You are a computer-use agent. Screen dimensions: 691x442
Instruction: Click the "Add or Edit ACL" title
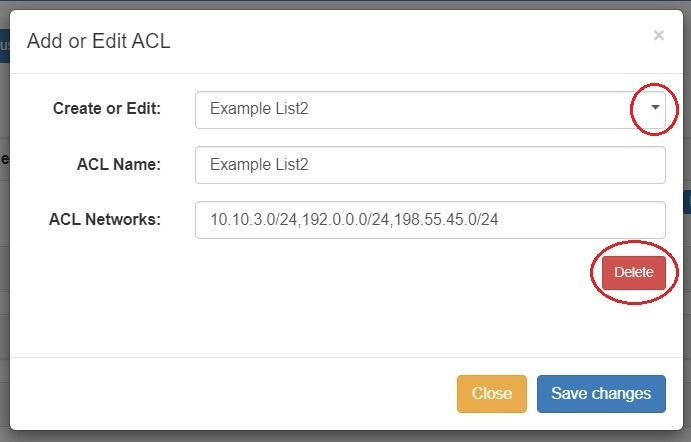[x=99, y=40]
